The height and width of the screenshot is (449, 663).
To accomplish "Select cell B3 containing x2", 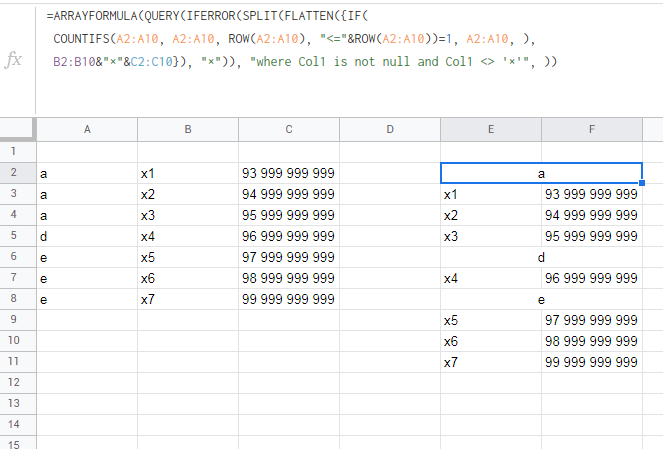I will [x=188, y=194].
